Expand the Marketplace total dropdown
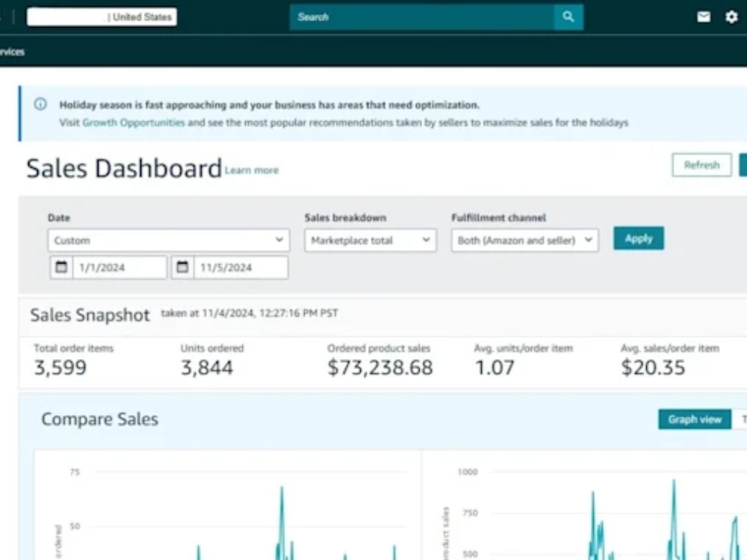 (x=371, y=240)
